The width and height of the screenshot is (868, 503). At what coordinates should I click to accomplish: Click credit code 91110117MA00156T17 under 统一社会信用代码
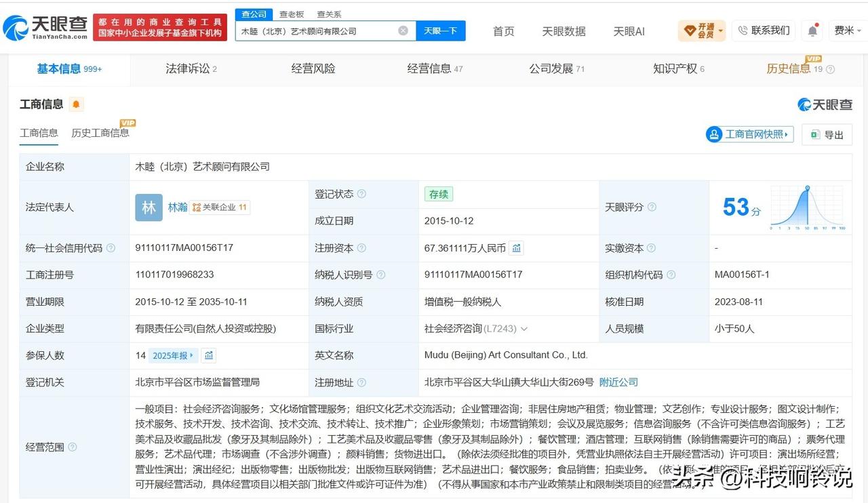(184, 248)
